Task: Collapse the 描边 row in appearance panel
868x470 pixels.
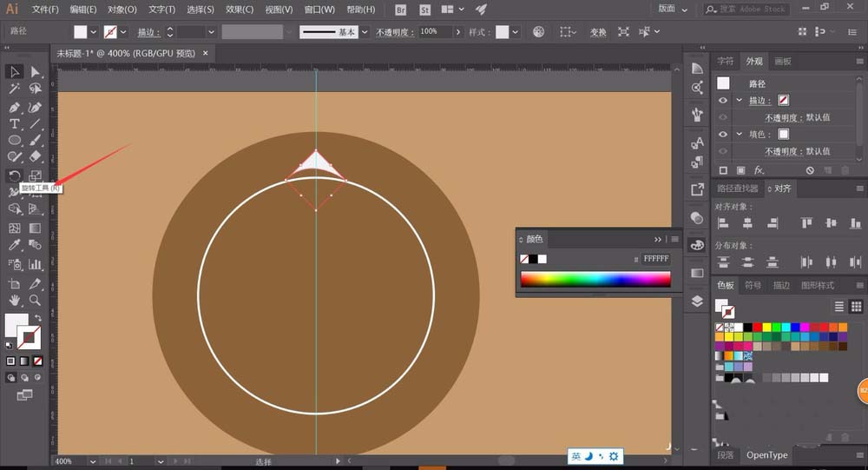Action: coord(739,101)
